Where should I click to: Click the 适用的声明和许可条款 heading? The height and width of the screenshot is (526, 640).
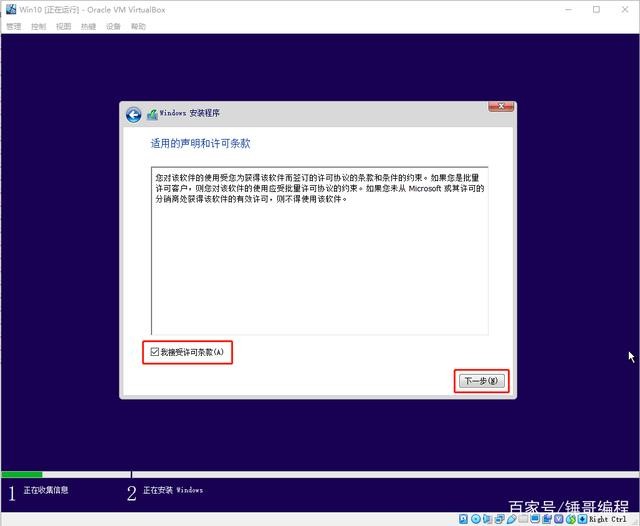pyautogui.click(x=200, y=143)
